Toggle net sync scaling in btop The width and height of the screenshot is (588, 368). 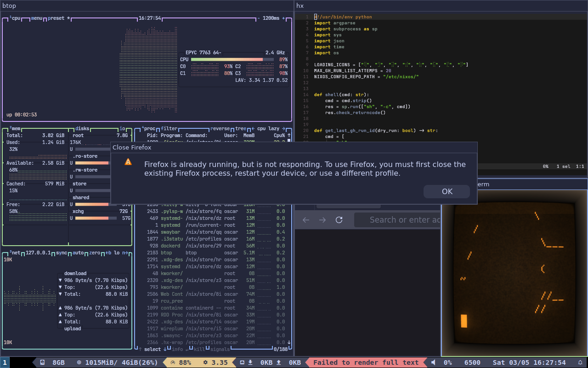(x=62, y=253)
